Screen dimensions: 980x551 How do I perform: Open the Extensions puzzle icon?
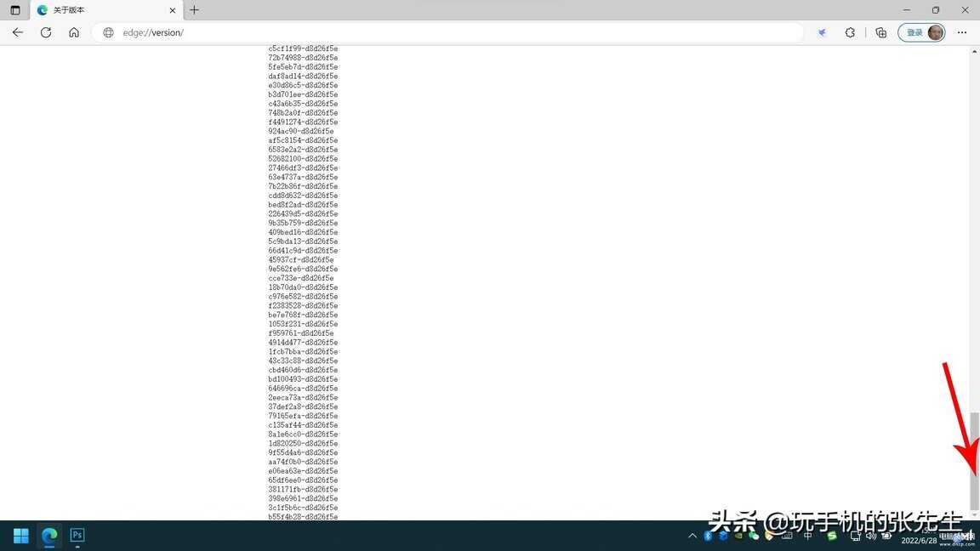(850, 32)
